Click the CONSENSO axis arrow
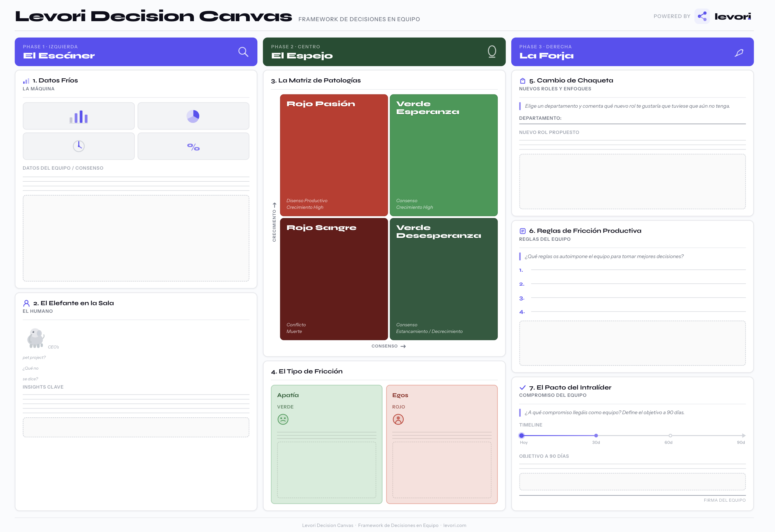This screenshot has width=775, height=532. (403, 346)
